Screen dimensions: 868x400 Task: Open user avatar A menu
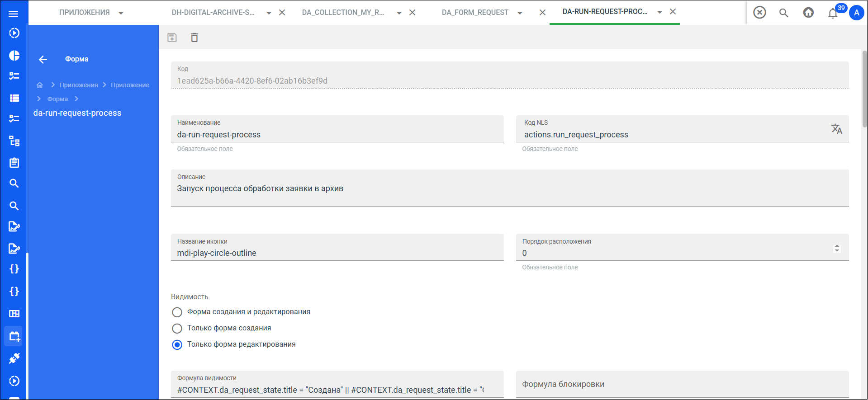click(x=856, y=13)
